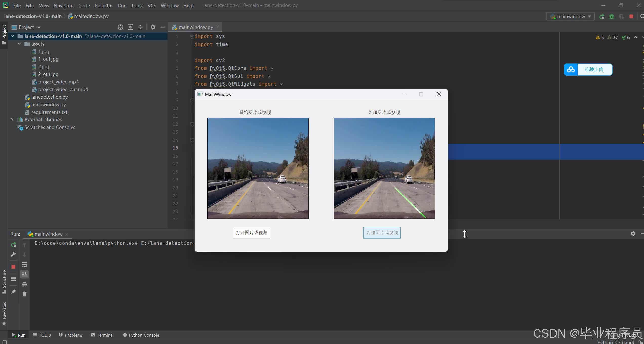The width and height of the screenshot is (644, 344).
Task: Click the locate target icon in Project panel
Action: [120, 27]
